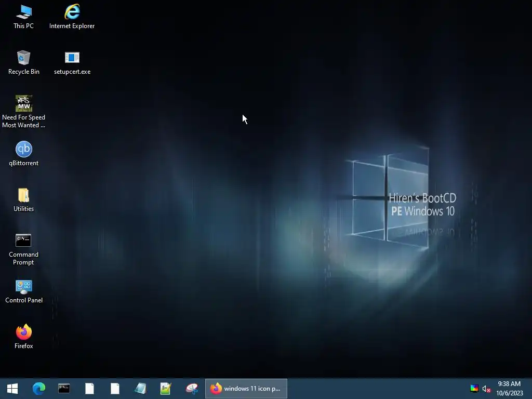
Task: Open the blue notebook taskbar icon
Action: click(x=140, y=389)
